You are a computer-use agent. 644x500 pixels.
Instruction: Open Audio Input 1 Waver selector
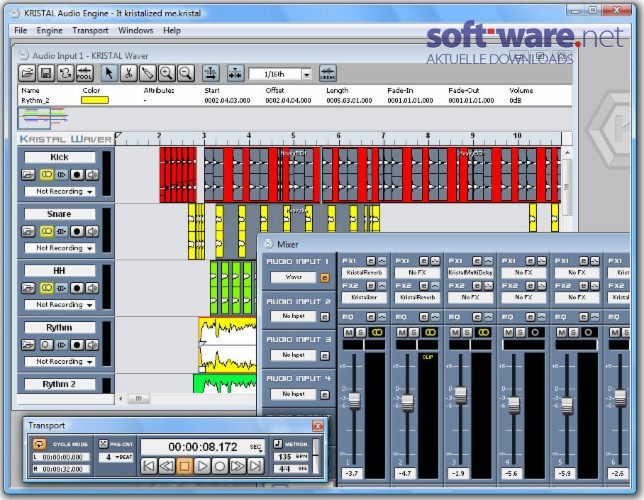pyautogui.click(x=293, y=277)
